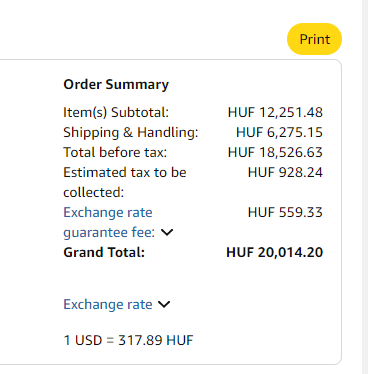
Task: Click the Exchange rate link text
Action: (x=108, y=304)
